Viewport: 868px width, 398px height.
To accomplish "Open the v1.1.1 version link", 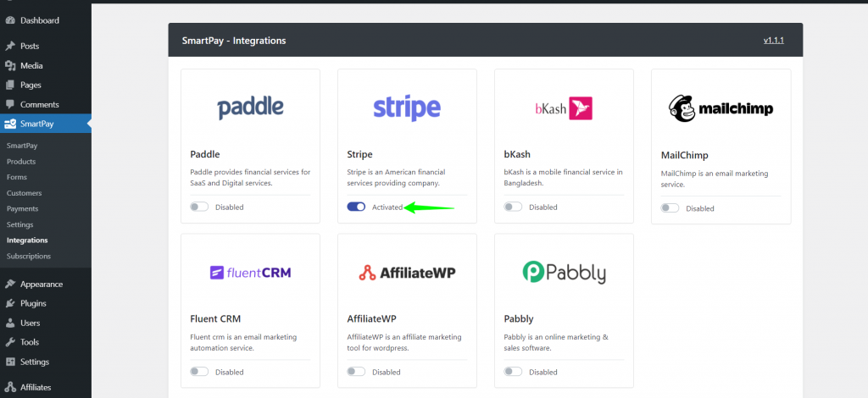I will (x=773, y=41).
